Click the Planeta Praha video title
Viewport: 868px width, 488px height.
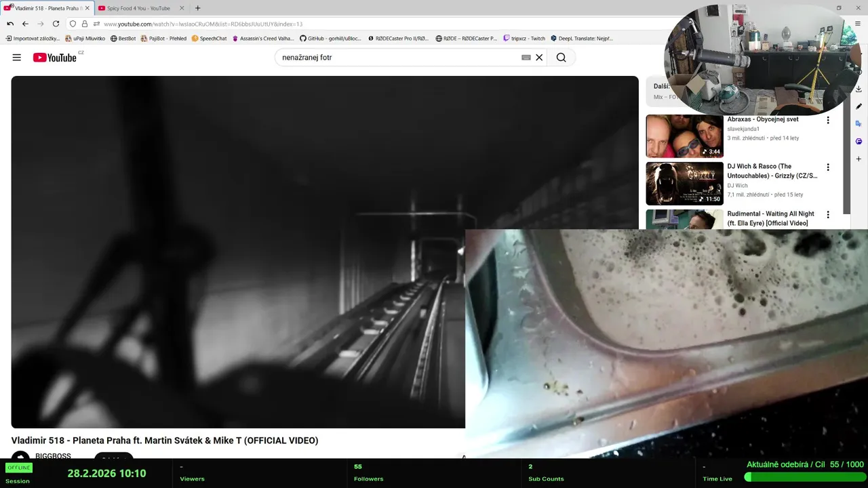pos(165,441)
